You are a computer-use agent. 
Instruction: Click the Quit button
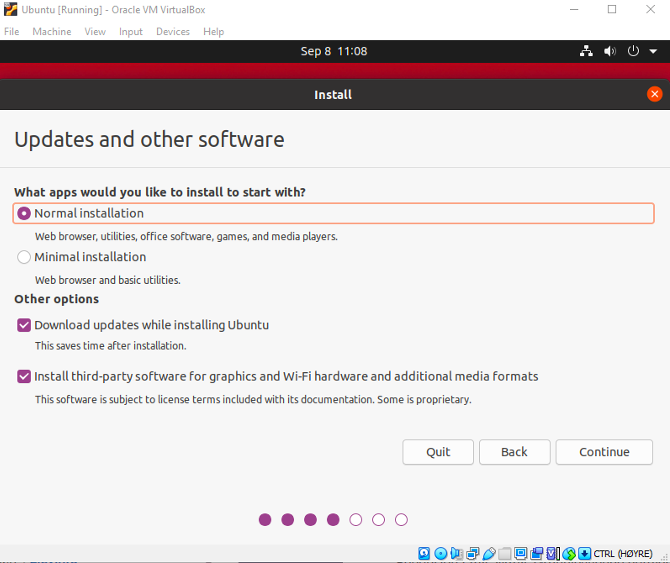pyautogui.click(x=438, y=452)
